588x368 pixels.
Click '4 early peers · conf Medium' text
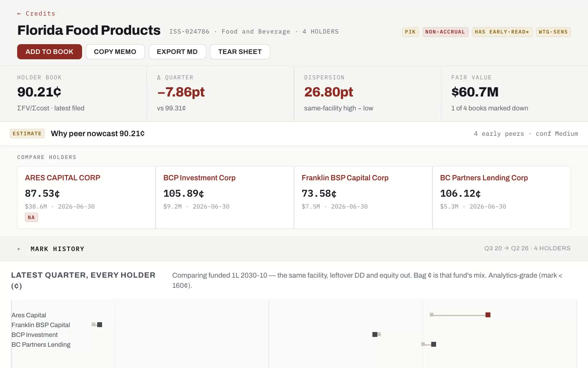(x=526, y=134)
